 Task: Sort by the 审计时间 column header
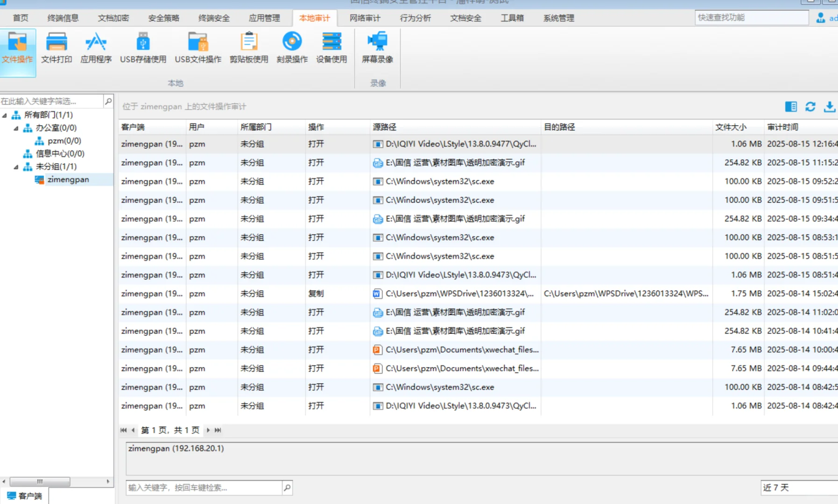(801, 127)
